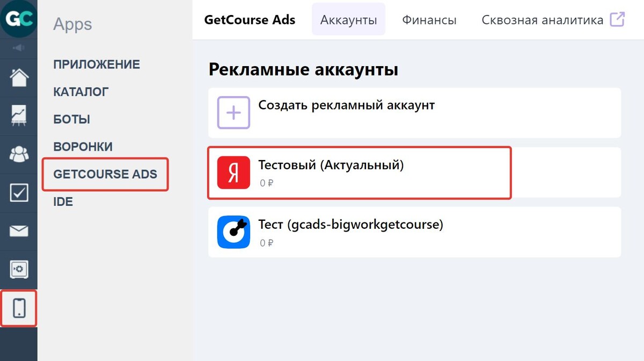The image size is (644, 361).
Task: Open ВОРОНКИ menu item
Action: click(83, 147)
